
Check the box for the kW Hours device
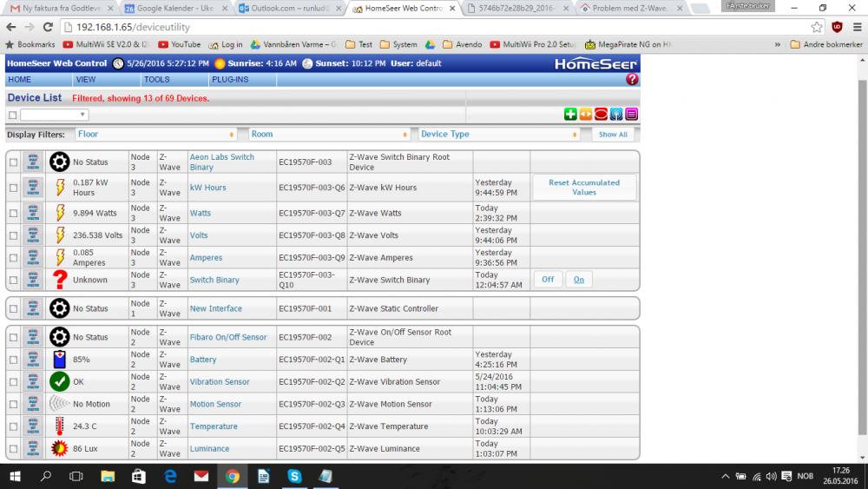pyautogui.click(x=13, y=187)
